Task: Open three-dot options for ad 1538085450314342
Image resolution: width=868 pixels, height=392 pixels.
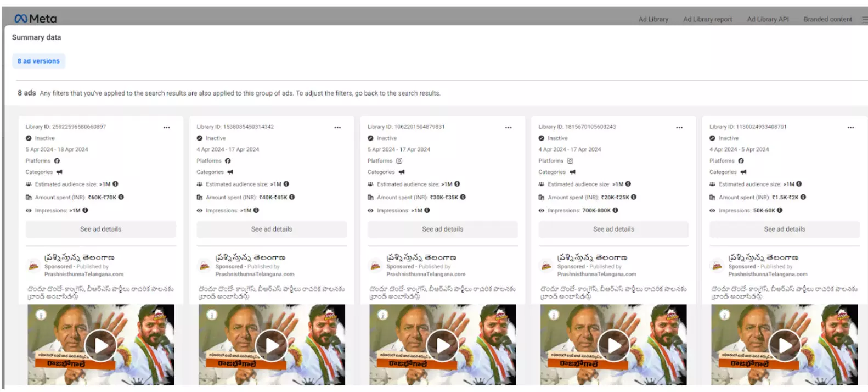Action: [337, 127]
